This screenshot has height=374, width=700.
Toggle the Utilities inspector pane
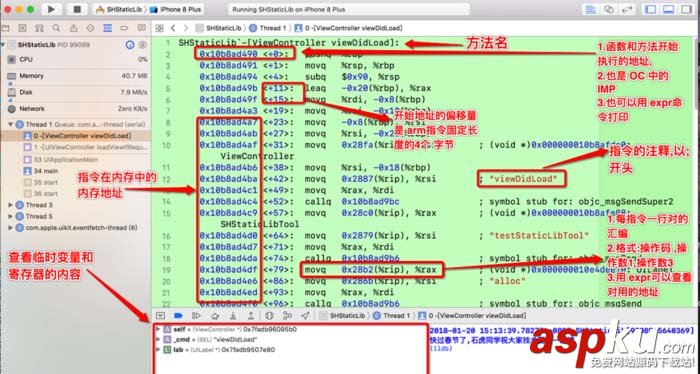pyautogui.click(x=686, y=9)
